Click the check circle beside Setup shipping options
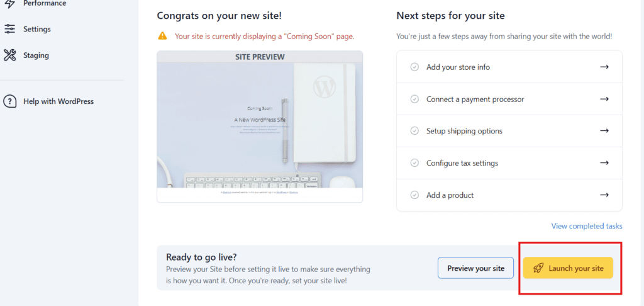 pos(414,131)
